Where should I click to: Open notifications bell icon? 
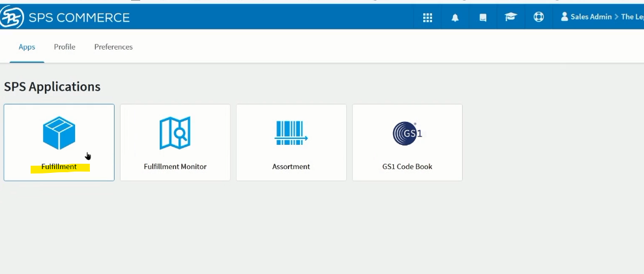pos(455,17)
